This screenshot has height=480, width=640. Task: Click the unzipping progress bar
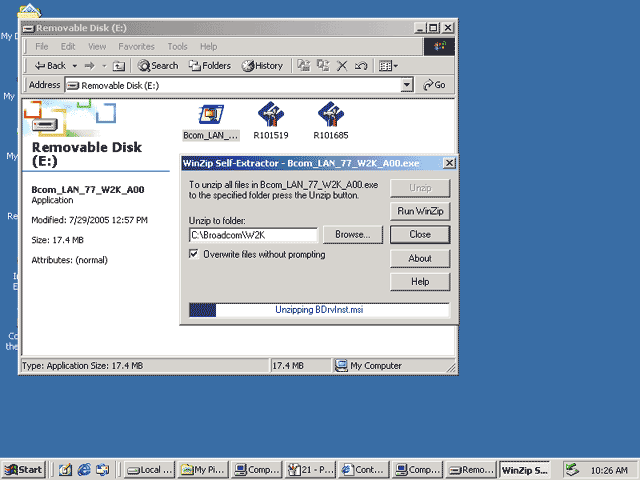pyautogui.click(x=319, y=310)
